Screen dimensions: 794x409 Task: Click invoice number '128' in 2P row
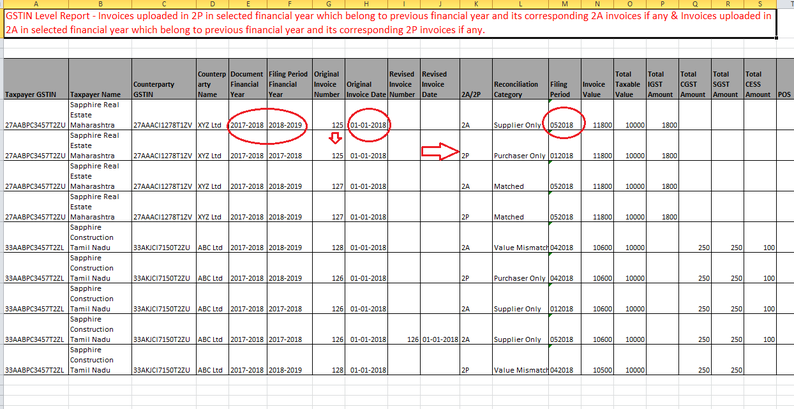click(x=328, y=360)
